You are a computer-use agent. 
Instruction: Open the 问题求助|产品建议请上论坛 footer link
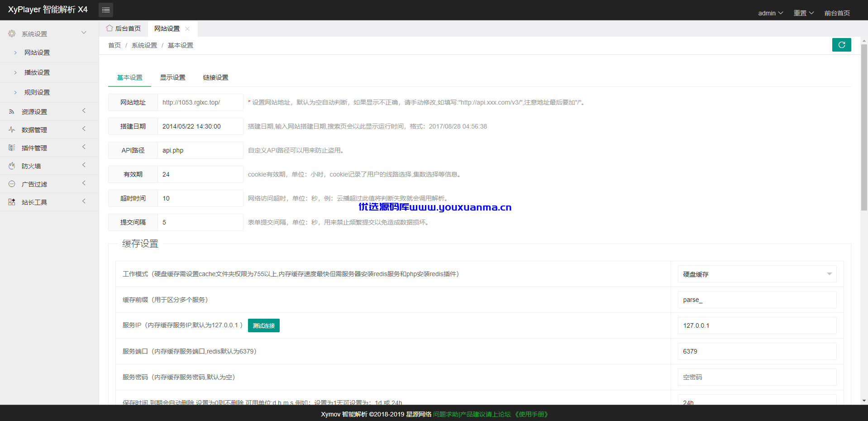point(472,414)
